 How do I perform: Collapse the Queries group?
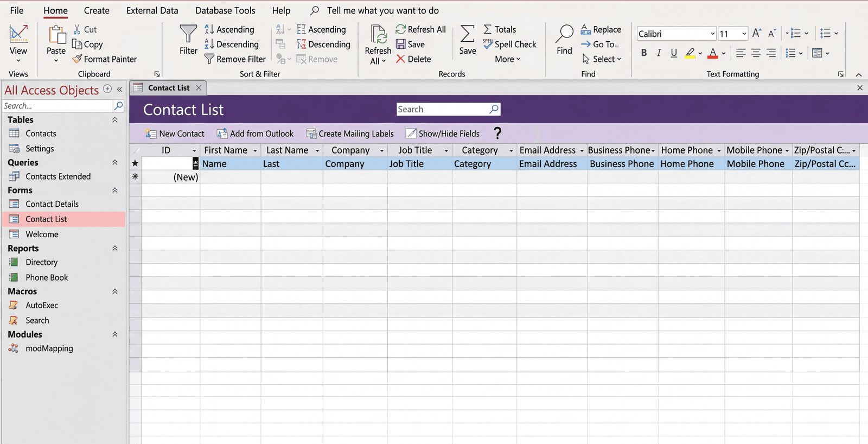115,162
